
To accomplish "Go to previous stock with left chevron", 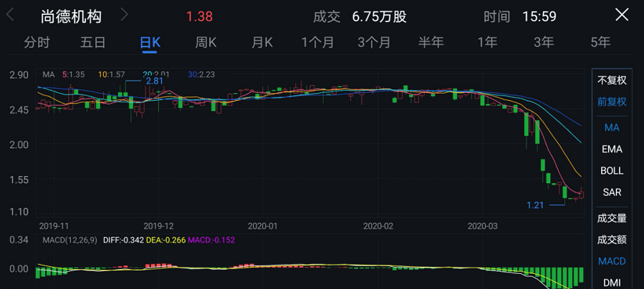I will point(11,15).
